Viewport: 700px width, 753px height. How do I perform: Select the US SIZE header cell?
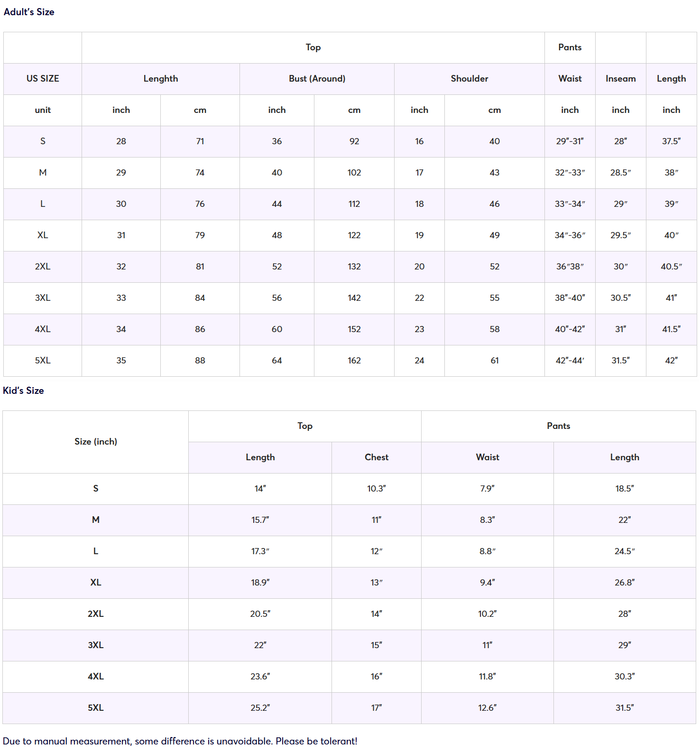tap(43, 79)
